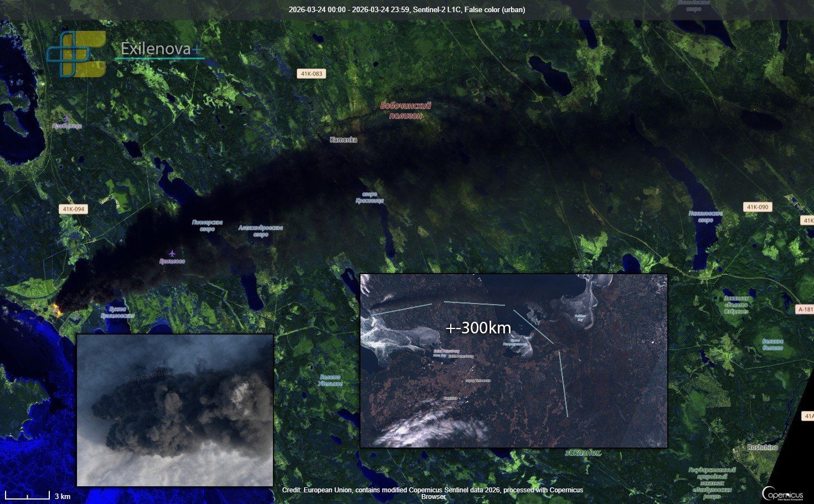Click the Sentinel-2 date header text
This screenshot has width=814, height=504.
(x=406, y=9)
